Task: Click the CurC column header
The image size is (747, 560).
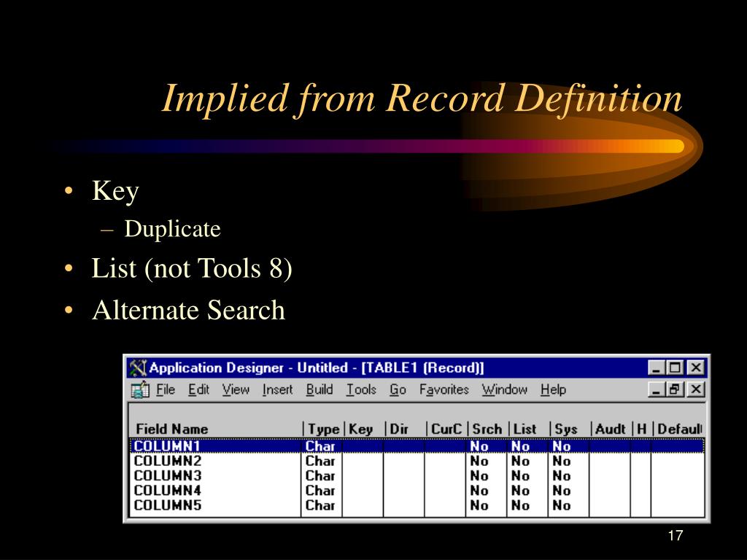Action: pyautogui.click(x=446, y=429)
